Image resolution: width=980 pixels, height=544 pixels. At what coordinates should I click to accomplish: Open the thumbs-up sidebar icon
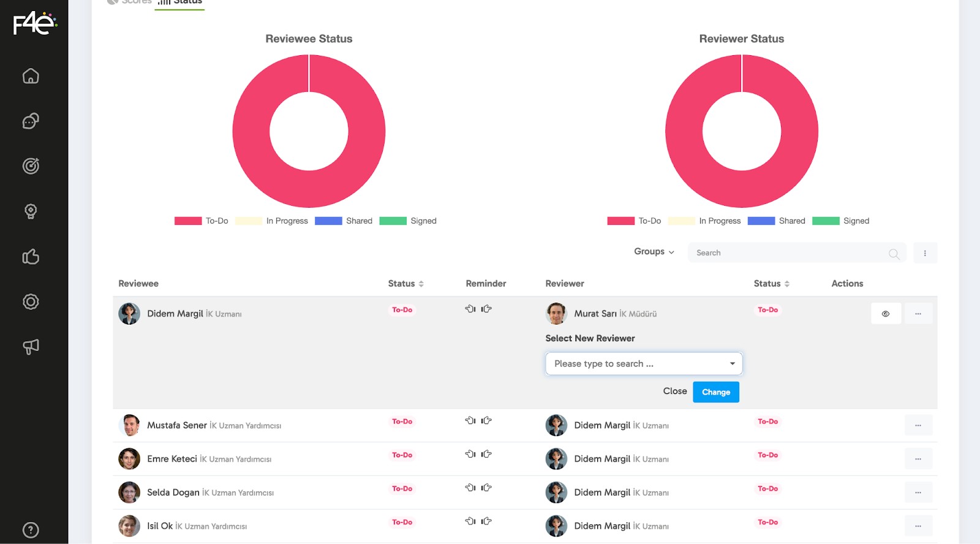(31, 257)
